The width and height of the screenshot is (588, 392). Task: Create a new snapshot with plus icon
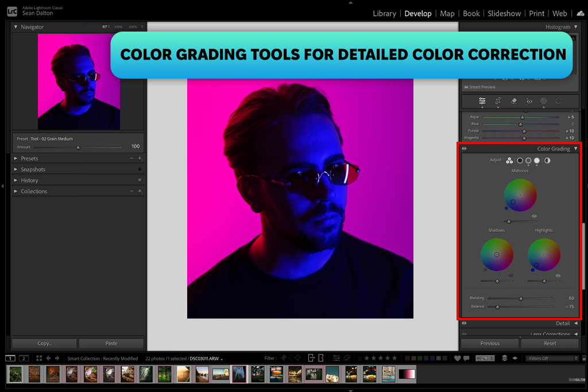[140, 169]
